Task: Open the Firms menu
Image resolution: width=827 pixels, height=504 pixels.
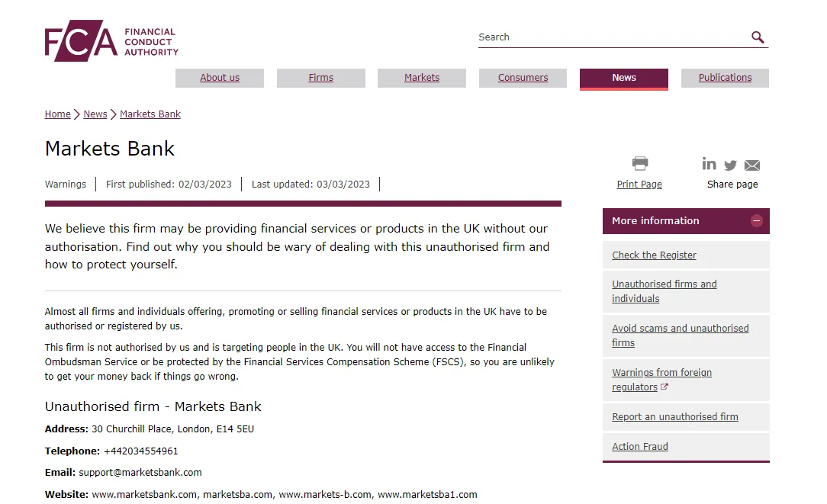Action: pyautogui.click(x=320, y=78)
